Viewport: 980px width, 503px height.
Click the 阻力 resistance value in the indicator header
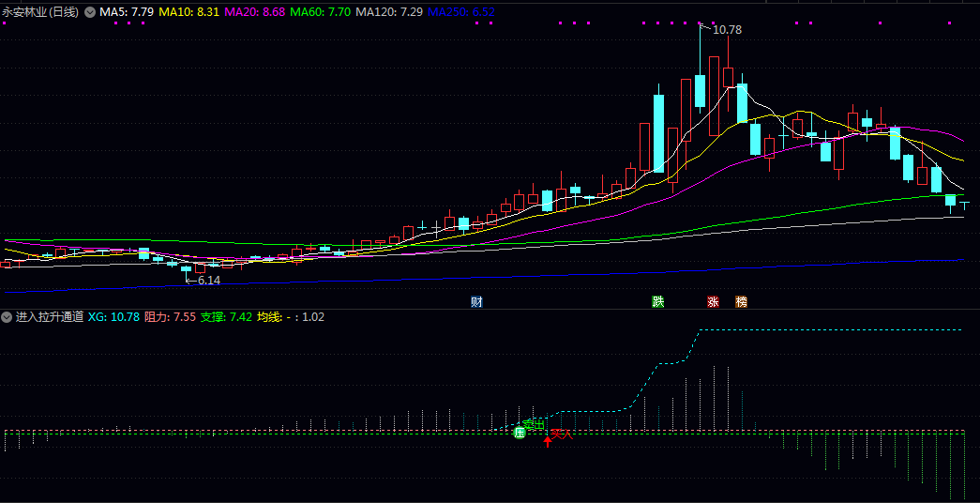click(x=170, y=317)
